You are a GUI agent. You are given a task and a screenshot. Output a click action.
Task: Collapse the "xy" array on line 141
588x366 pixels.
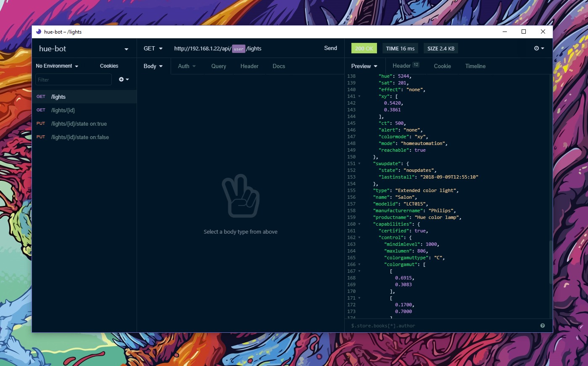359,96
